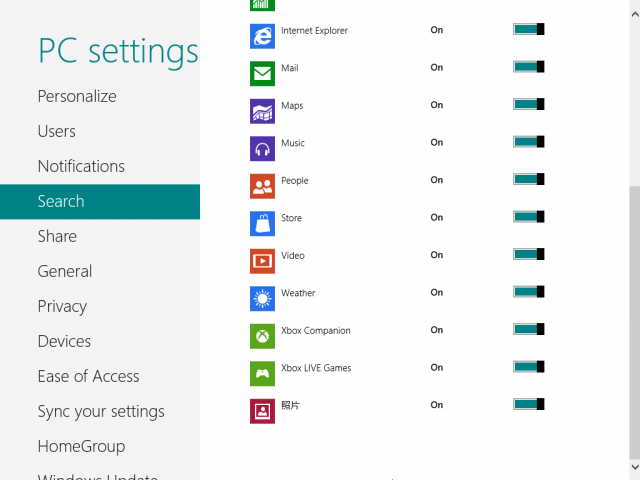Turn off Xbox Companion search toggle
Screen dimensions: 640x480
(x=529, y=329)
